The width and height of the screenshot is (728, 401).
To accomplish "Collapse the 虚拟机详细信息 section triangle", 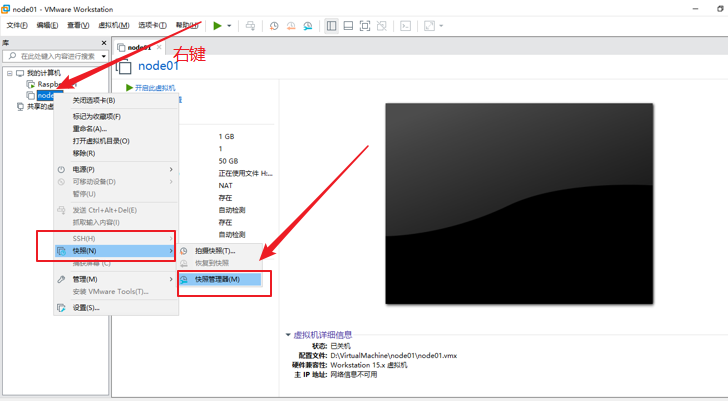I will [288, 335].
